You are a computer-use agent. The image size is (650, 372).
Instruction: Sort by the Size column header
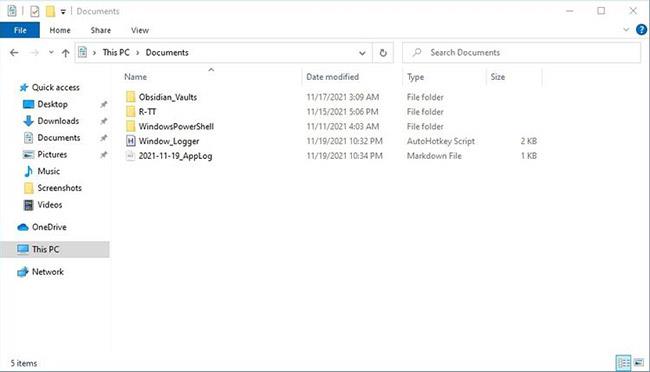497,77
